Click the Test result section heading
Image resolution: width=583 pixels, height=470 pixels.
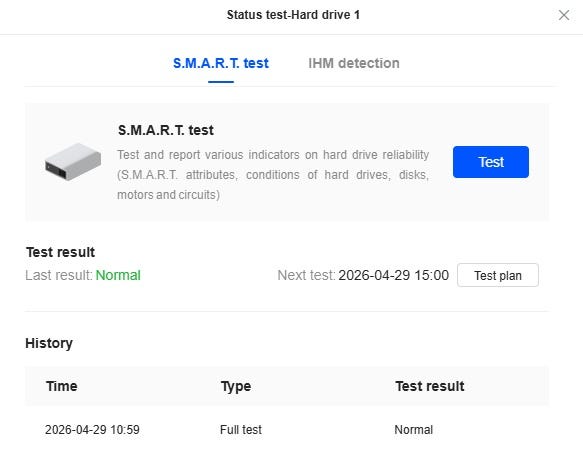click(x=61, y=252)
